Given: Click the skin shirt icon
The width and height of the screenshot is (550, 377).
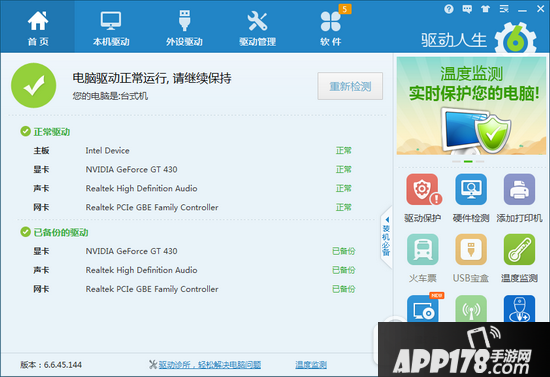Looking at the screenshot, I should tap(485, 9).
